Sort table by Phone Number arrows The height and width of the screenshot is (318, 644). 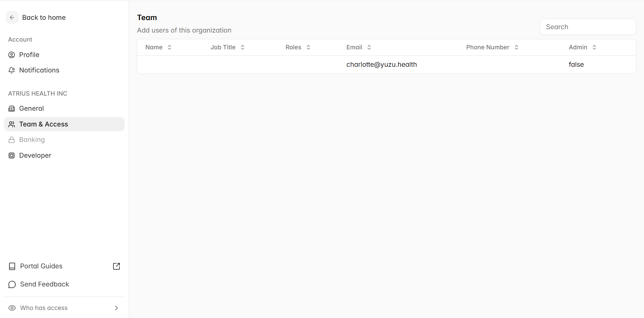516,47
